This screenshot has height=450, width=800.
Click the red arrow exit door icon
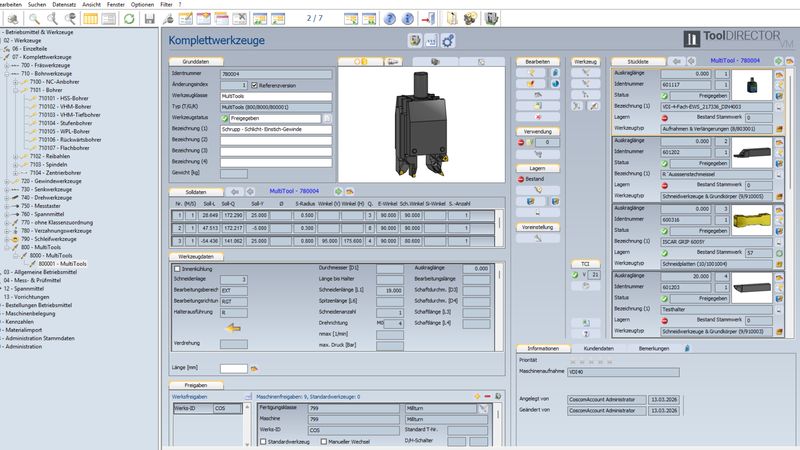pyautogui.click(x=428, y=19)
